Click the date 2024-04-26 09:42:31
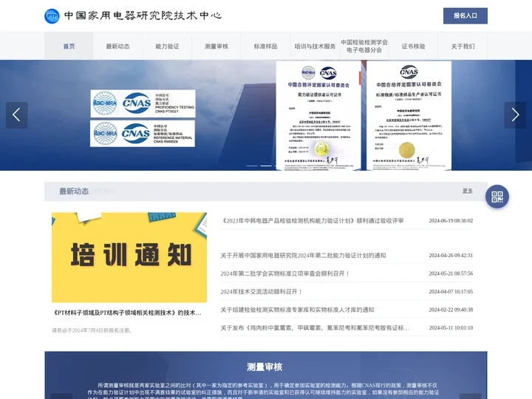 [x=451, y=256]
